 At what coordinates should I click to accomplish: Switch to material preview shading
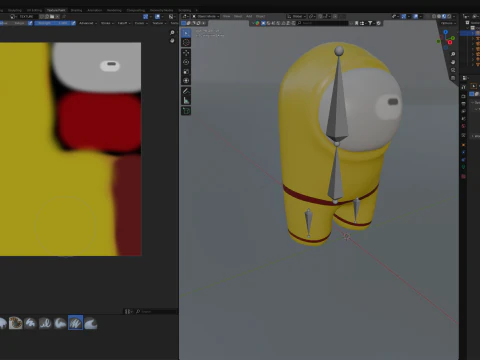(444, 16)
